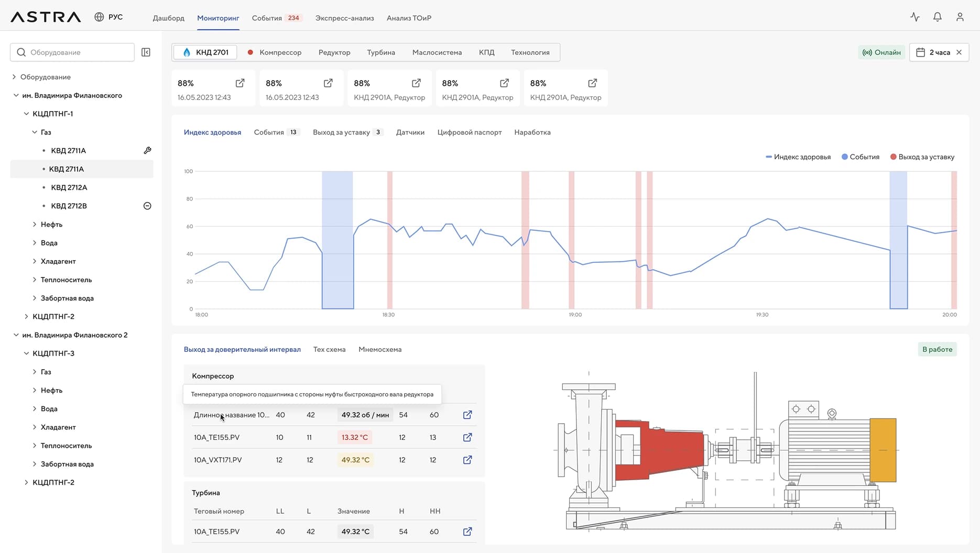
Task: Toggle Индекс здоровья legend series
Action: click(798, 157)
